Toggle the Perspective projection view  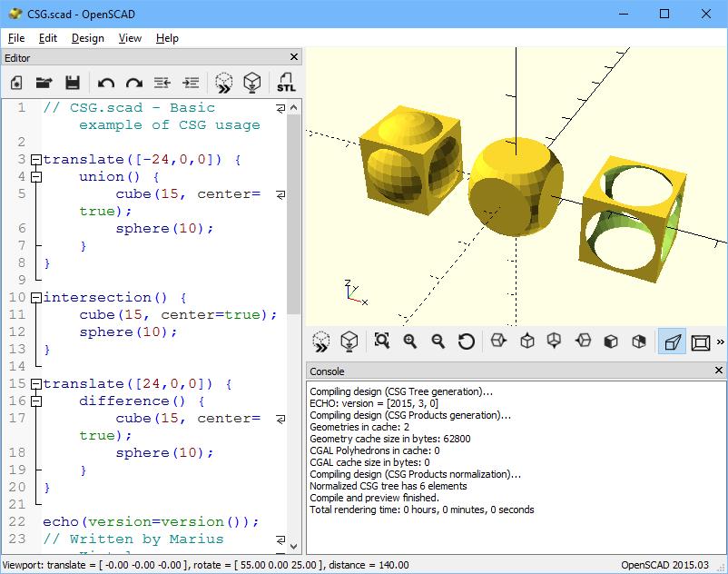(672, 341)
